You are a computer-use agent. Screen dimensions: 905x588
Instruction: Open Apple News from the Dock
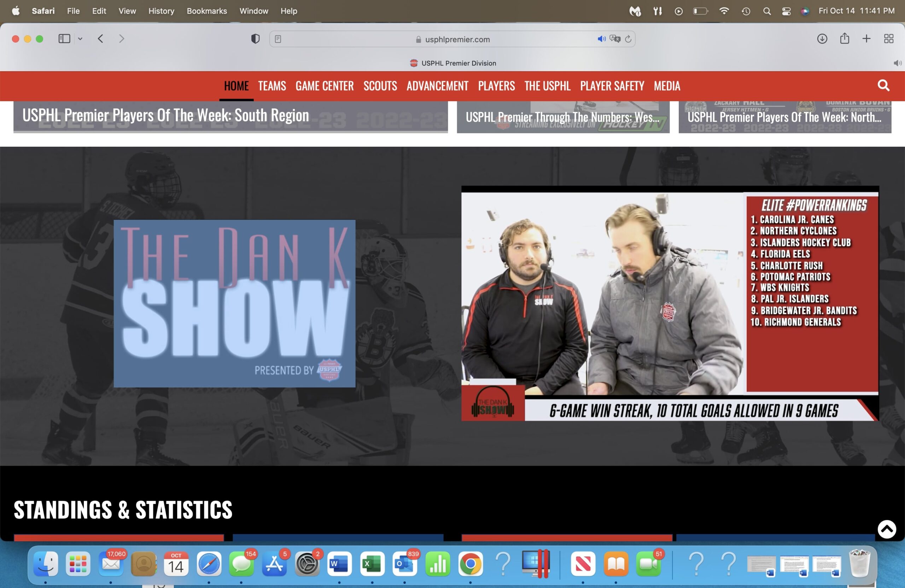(583, 563)
